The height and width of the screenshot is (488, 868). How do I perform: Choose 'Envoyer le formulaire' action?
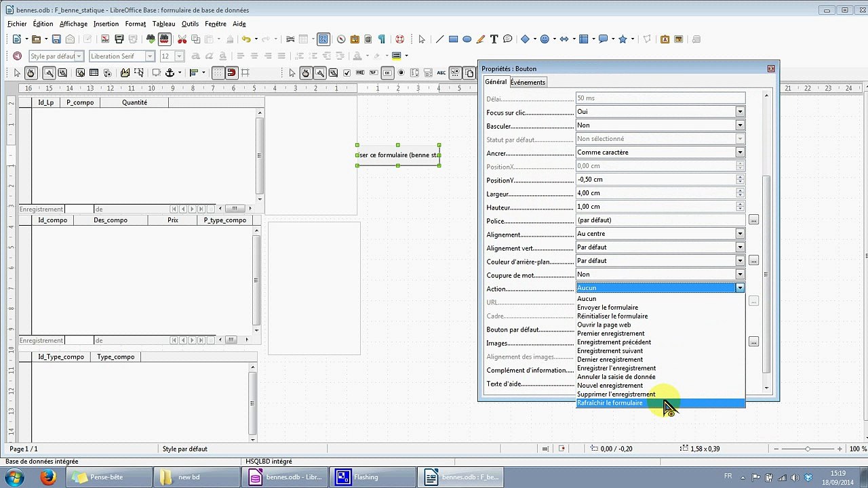pyautogui.click(x=660, y=308)
